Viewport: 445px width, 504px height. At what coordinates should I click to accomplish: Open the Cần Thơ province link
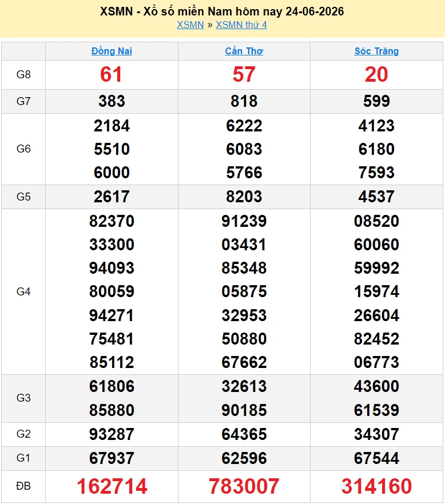click(244, 51)
